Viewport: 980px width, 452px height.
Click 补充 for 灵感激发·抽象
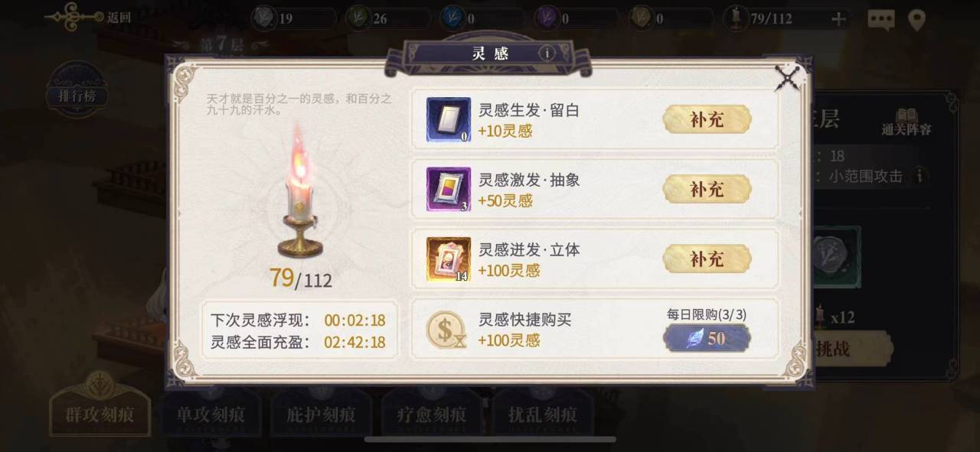coord(707,189)
